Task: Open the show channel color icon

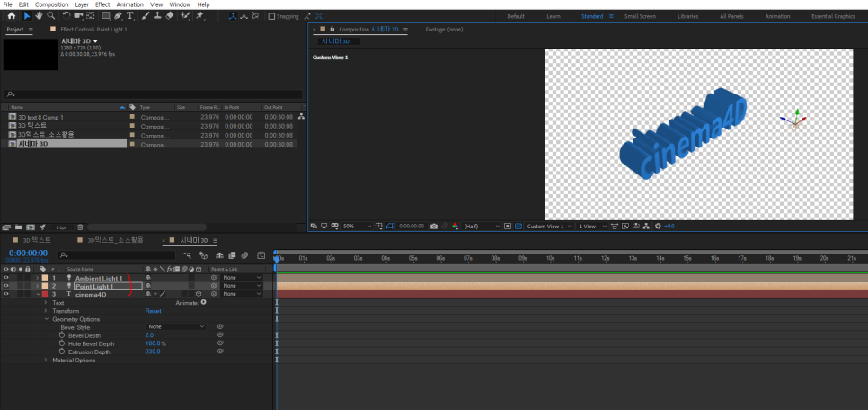Action: click(455, 226)
